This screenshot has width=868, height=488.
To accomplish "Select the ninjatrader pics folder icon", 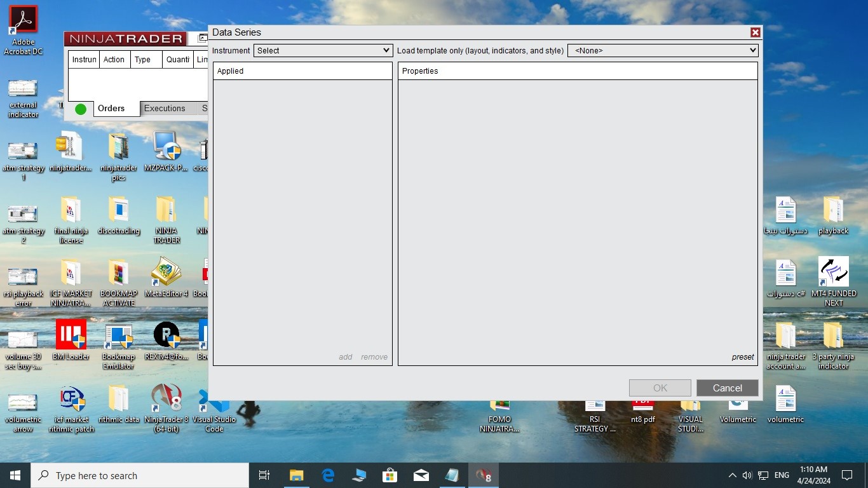I will click(x=118, y=156).
